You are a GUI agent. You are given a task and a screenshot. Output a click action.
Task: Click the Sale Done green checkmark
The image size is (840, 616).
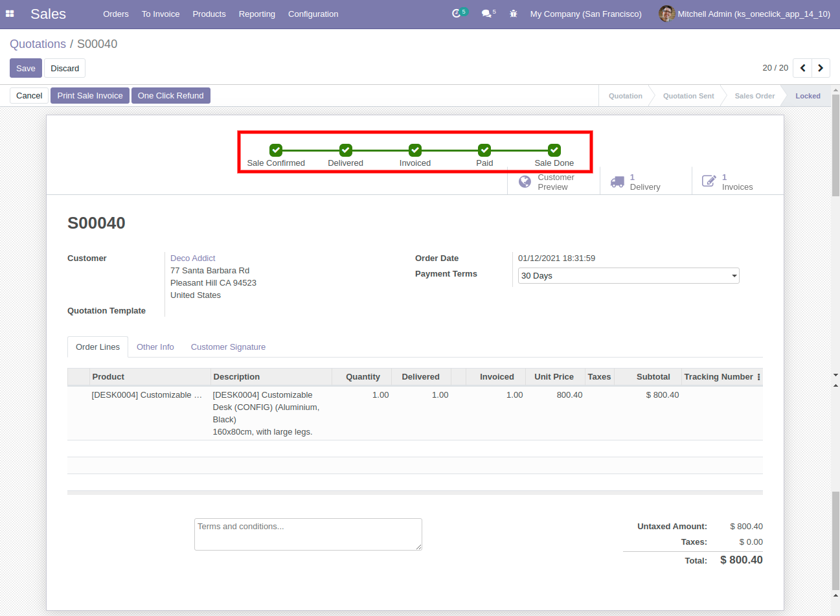(x=554, y=150)
